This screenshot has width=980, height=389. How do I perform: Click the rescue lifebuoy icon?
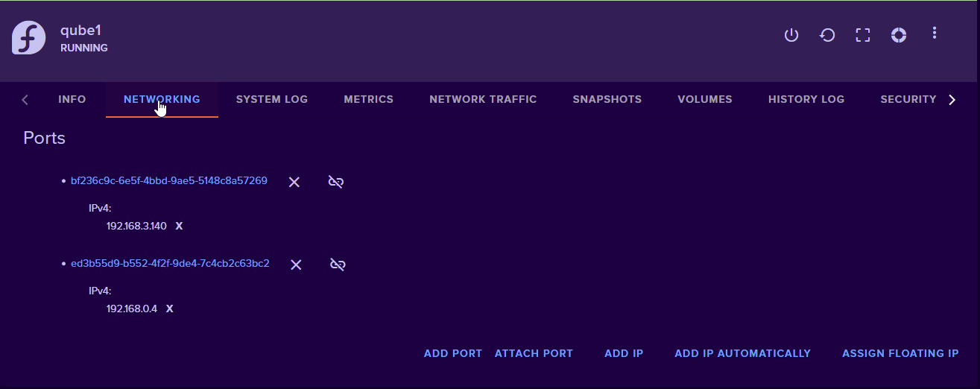pyautogui.click(x=899, y=35)
